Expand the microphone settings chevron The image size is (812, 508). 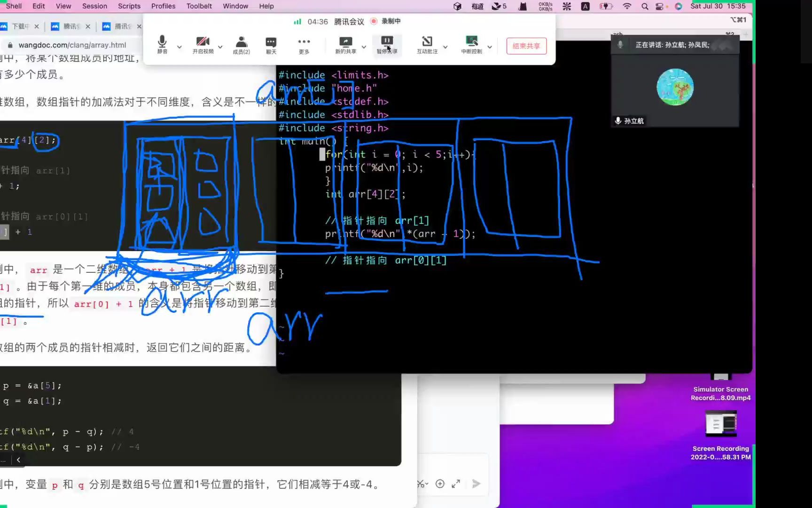pos(179,47)
